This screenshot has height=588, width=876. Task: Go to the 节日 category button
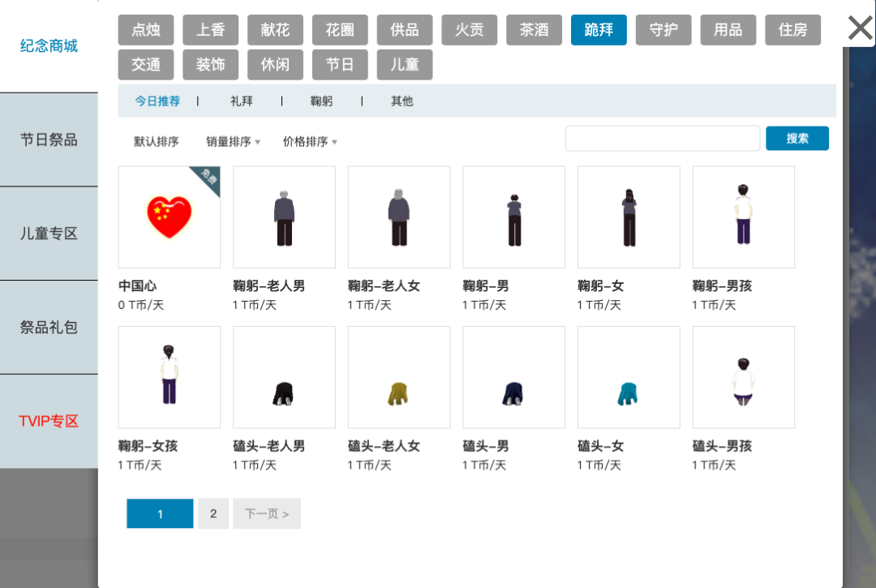coord(340,65)
